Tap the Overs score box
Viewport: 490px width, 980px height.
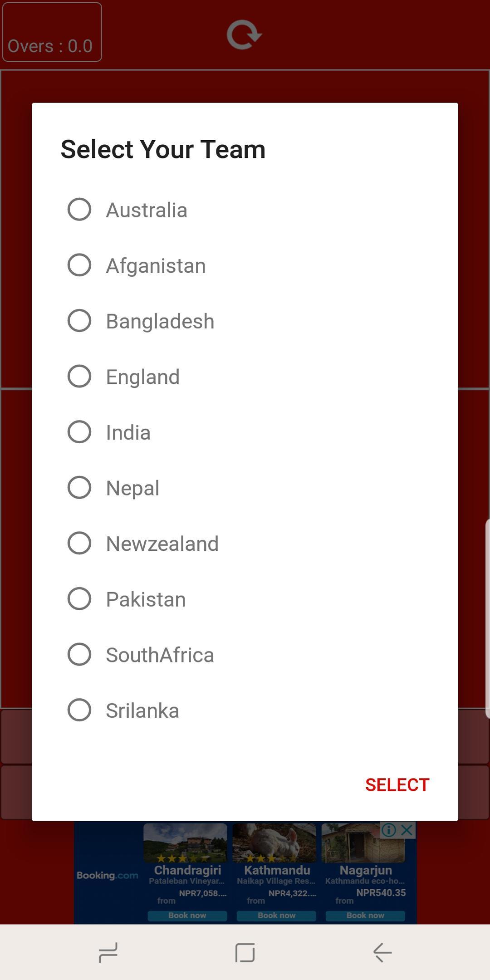click(52, 32)
